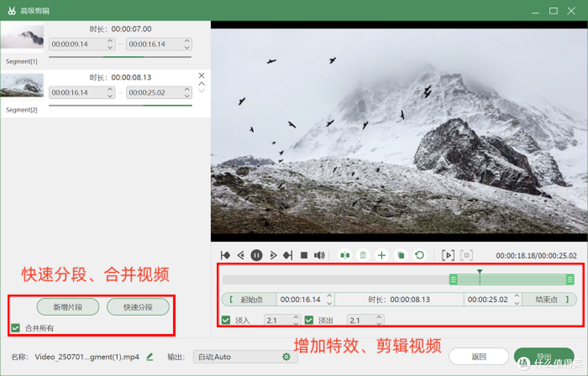Click the Segment[1] progress range bar

(x=120, y=57)
